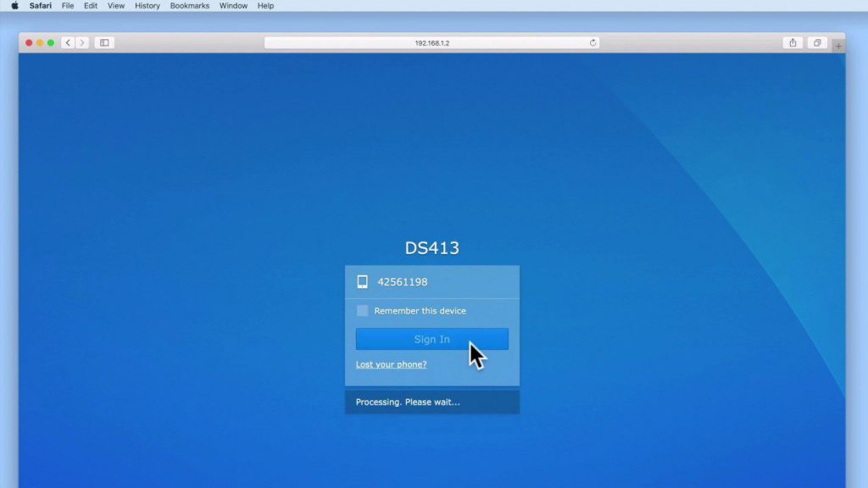
Task: Open the View menu
Action: pyautogui.click(x=115, y=6)
